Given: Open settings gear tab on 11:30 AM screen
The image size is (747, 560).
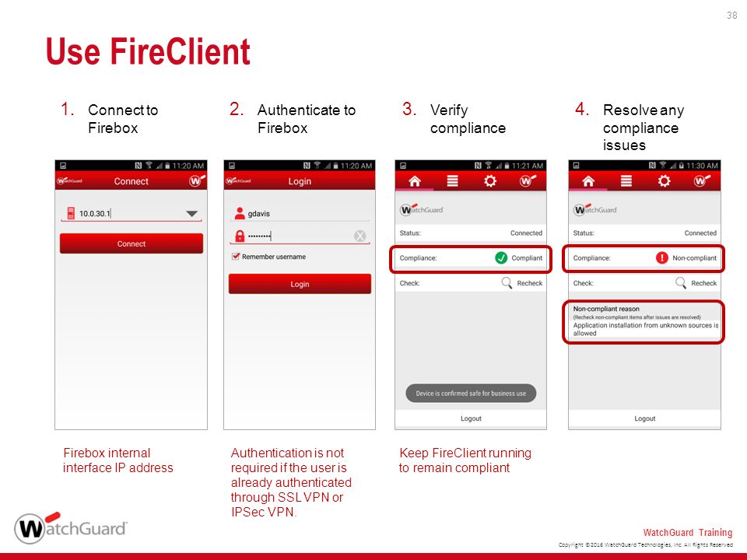Looking at the screenshot, I should tap(664, 181).
